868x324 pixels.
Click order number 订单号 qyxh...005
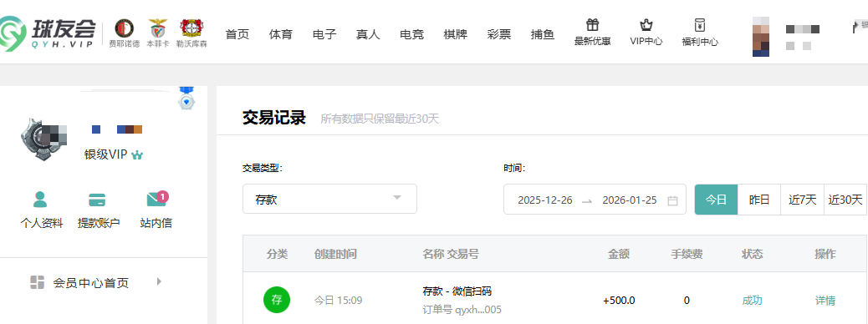462,310
